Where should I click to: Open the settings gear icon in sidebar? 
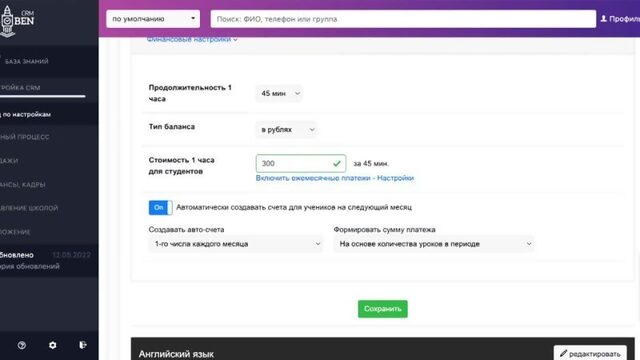[x=53, y=345]
